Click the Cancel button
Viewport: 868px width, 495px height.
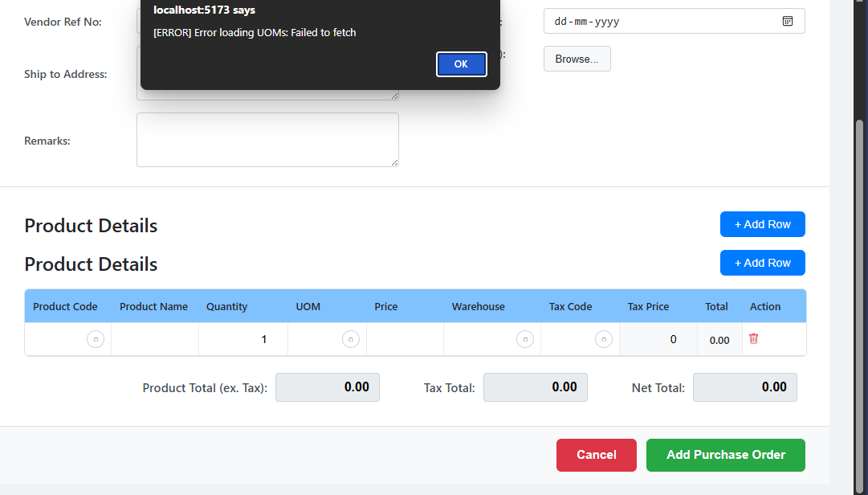(596, 455)
